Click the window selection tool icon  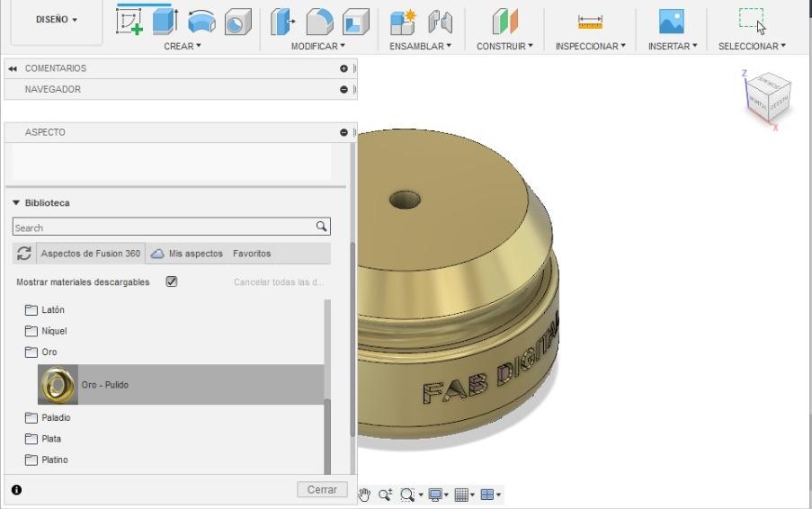point(752,21)
